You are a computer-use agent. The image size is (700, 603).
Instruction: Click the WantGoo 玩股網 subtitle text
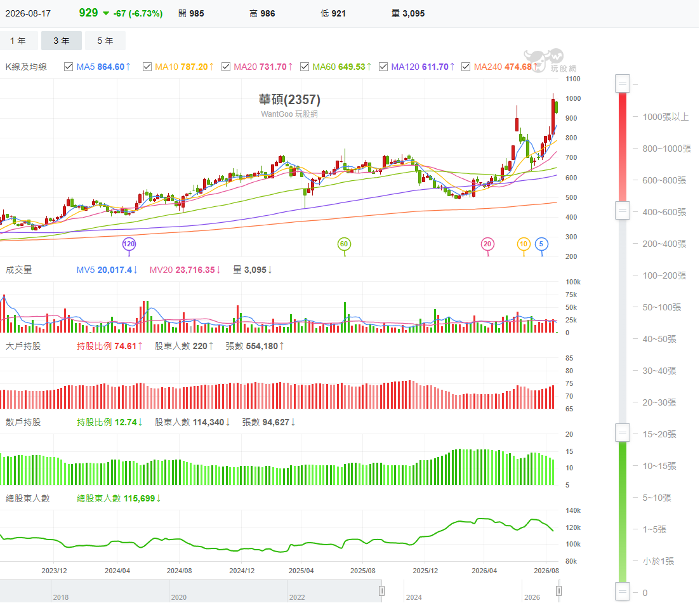click(289, 114)
